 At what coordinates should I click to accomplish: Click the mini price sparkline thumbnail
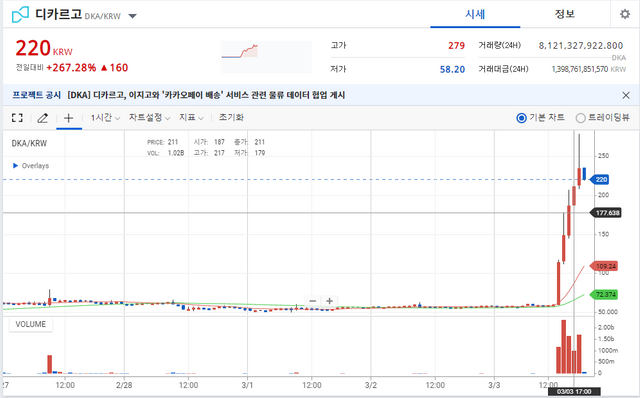(266, 57)
